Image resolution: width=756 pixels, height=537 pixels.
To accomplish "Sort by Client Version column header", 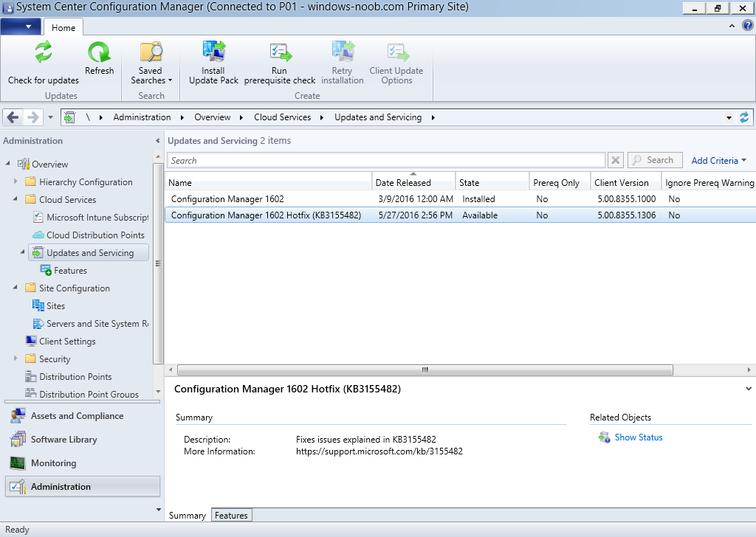I will (x=626, y=182).
